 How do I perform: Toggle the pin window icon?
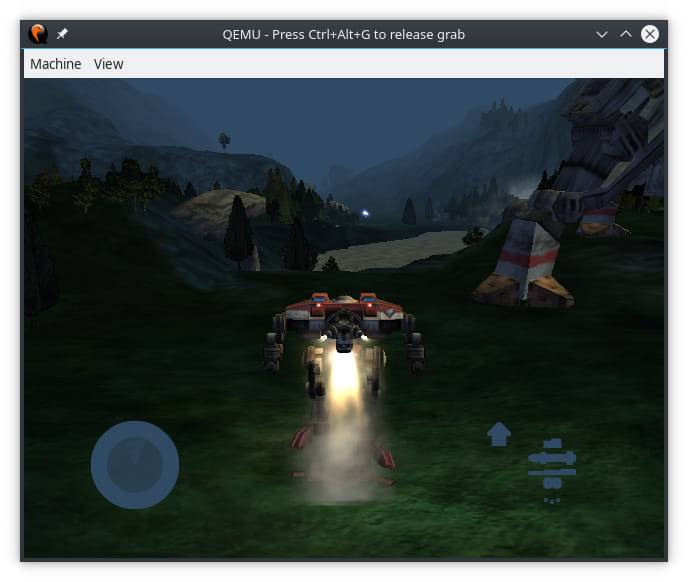click(62, 34)
